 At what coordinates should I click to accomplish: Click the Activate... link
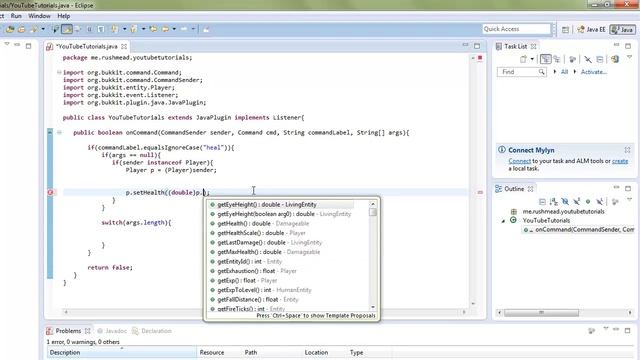tap(593, 72)
